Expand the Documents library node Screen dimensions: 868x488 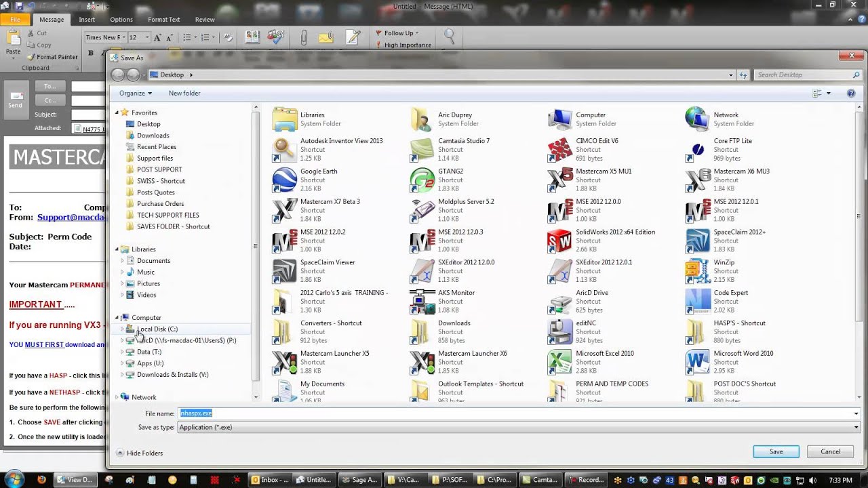coord(122,260)
